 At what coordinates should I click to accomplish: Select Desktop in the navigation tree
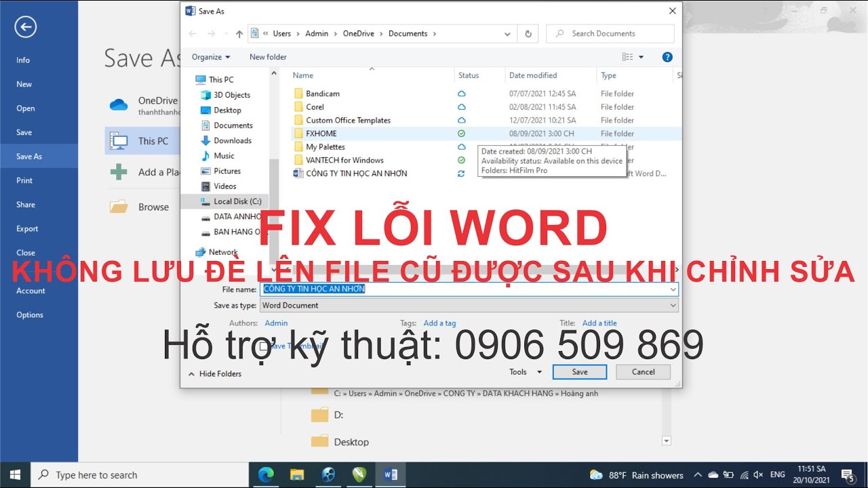click(220, 110)
